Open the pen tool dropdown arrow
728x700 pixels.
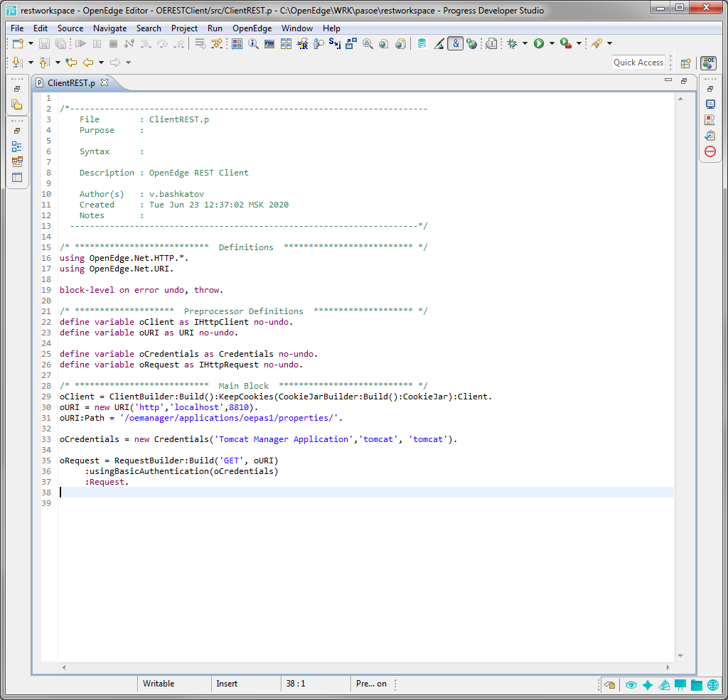point(609,43)
